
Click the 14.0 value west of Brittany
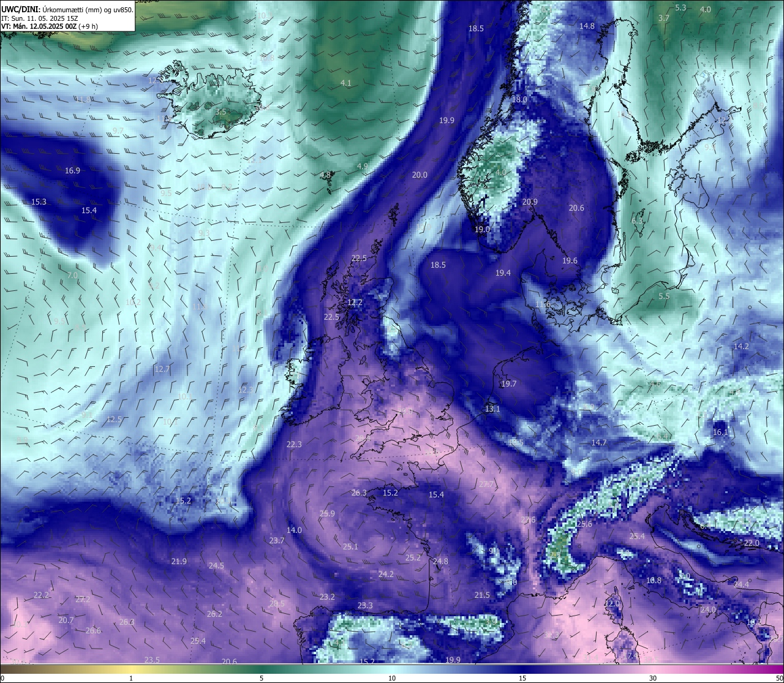pos(294,530)
